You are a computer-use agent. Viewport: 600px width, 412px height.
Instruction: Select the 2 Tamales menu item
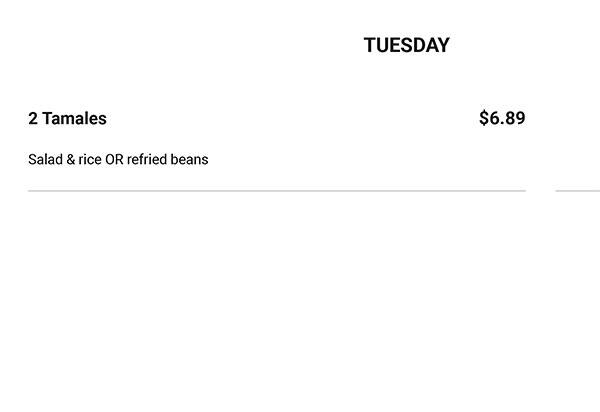pyautogui.click(x=67, y=118)
